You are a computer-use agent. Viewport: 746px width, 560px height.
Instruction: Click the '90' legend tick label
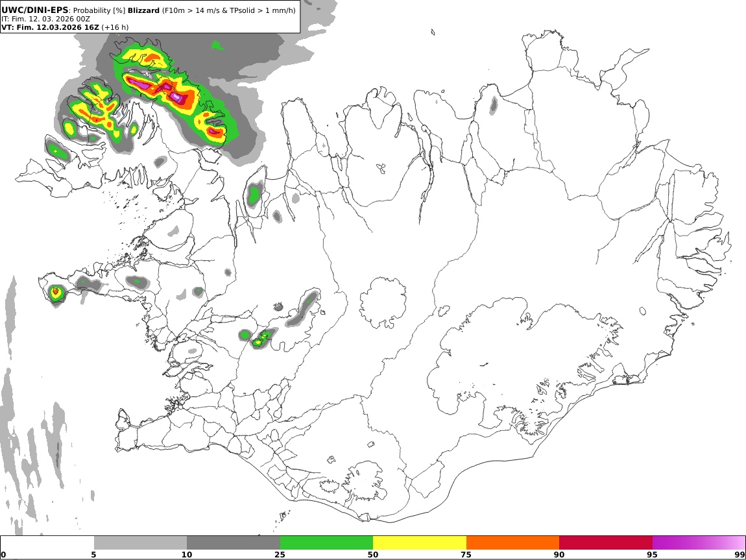(x=559, y=555)
